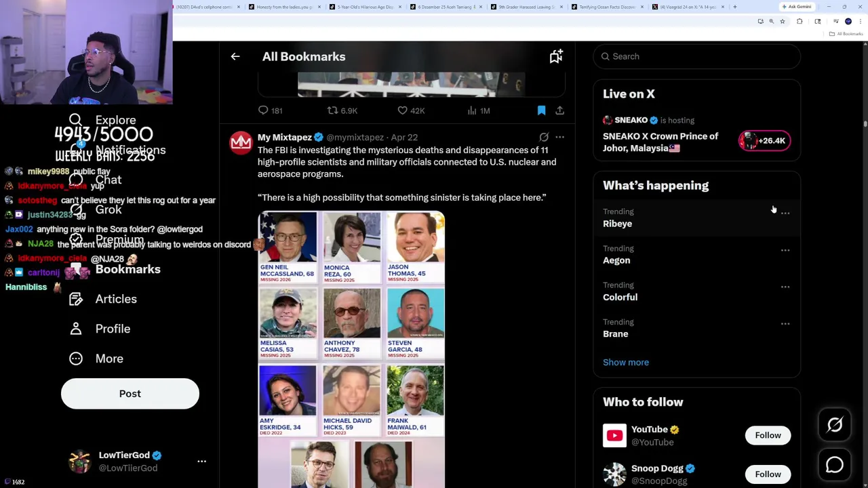Click the add bookmark folder icon

(x=556, y=57)
